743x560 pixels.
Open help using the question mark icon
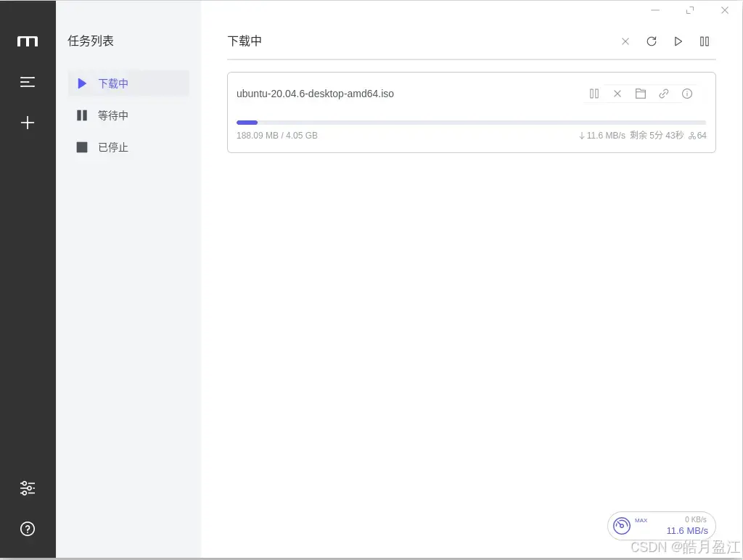28,529
